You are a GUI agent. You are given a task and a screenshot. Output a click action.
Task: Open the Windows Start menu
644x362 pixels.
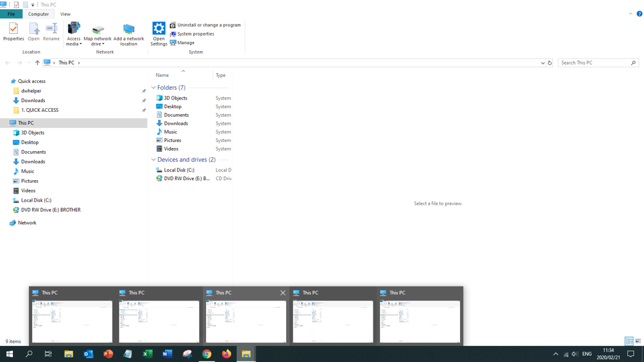coord(9,354)
